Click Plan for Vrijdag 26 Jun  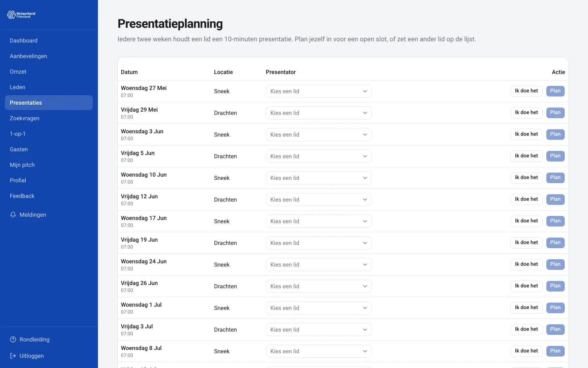coord(555,286)
